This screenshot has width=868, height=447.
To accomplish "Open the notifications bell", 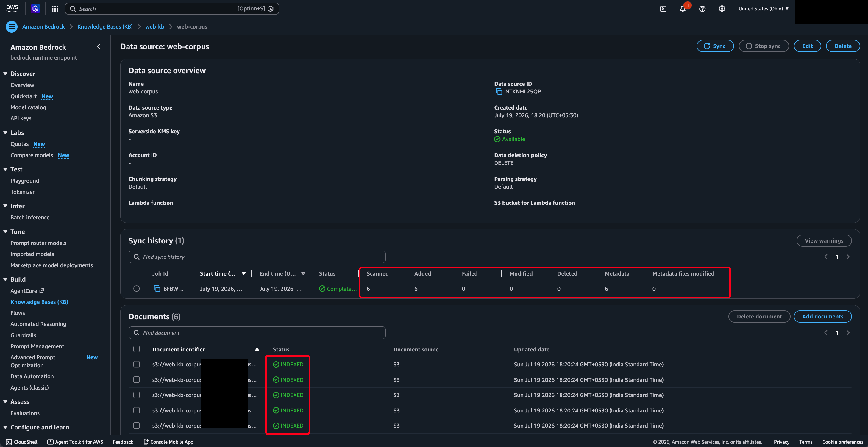I will (x=683, y=9).
